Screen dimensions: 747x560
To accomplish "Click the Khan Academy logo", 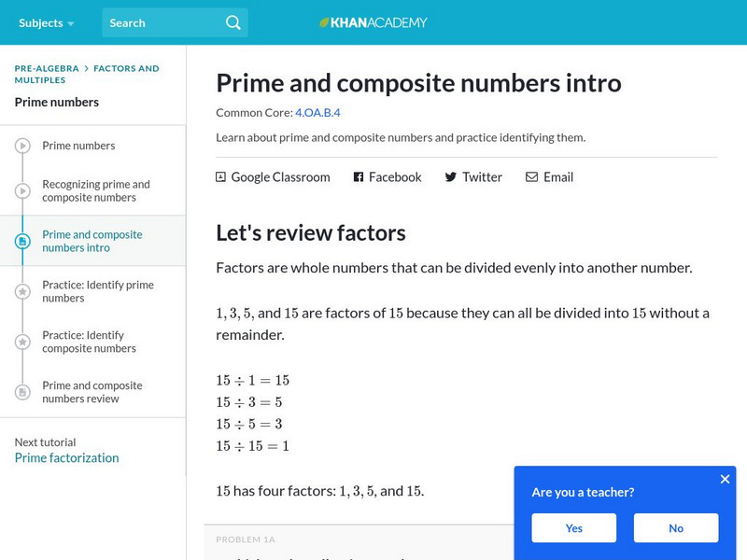I will pos(373,22).
